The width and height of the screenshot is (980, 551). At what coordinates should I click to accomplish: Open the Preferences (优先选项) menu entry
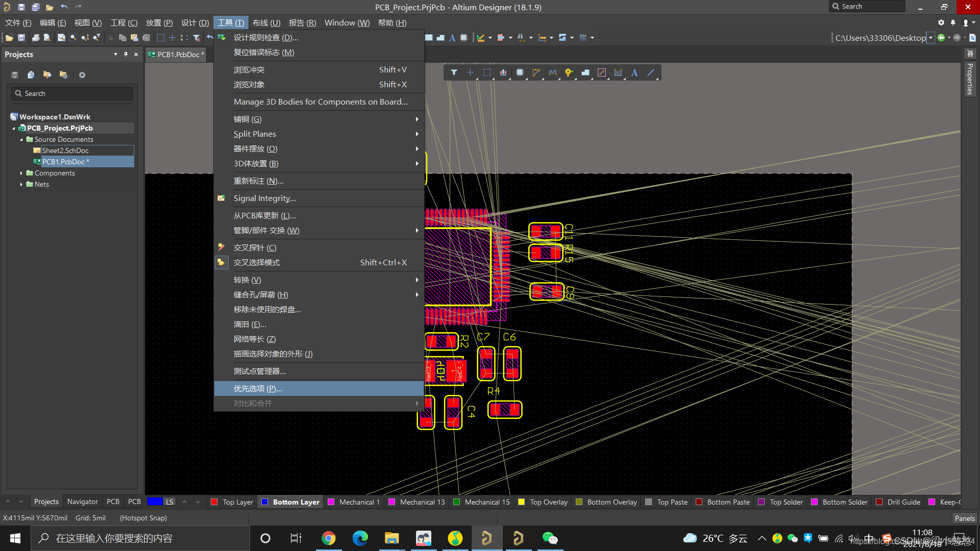click(258, 389)
